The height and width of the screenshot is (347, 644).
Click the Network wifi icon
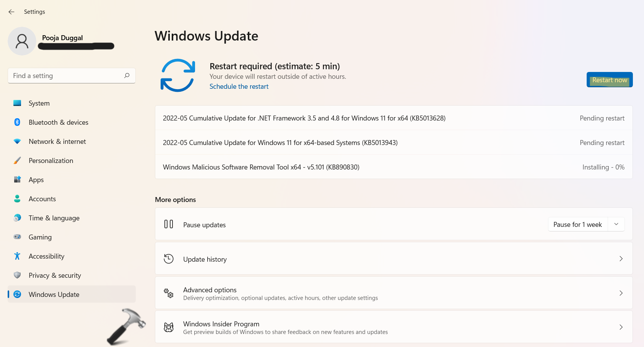click(x=17, y=141)
